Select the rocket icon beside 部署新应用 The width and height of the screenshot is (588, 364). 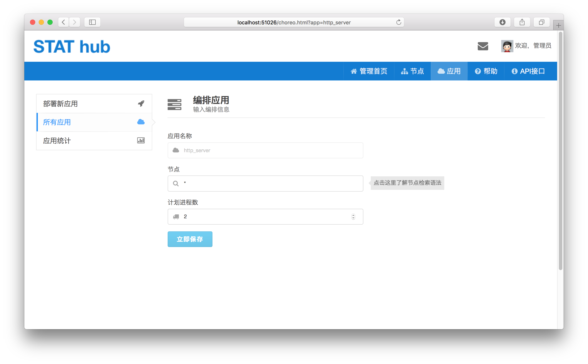tap(141, 103)
